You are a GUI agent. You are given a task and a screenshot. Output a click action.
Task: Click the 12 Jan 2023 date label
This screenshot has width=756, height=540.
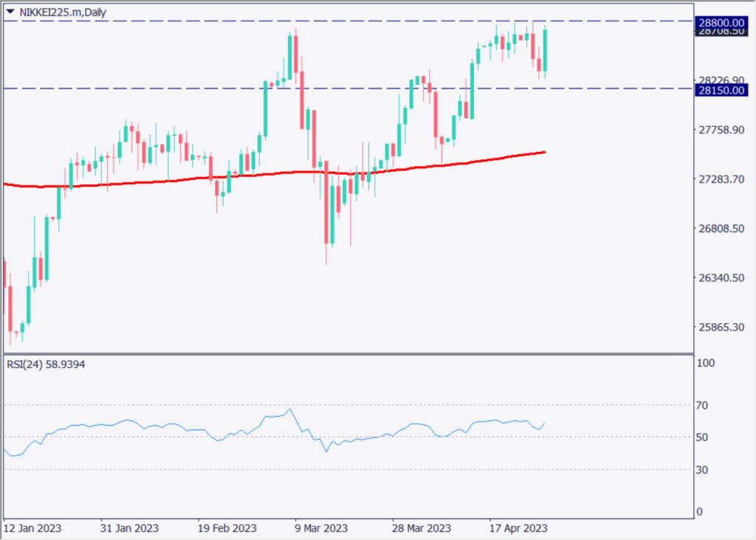coord(32,529)
